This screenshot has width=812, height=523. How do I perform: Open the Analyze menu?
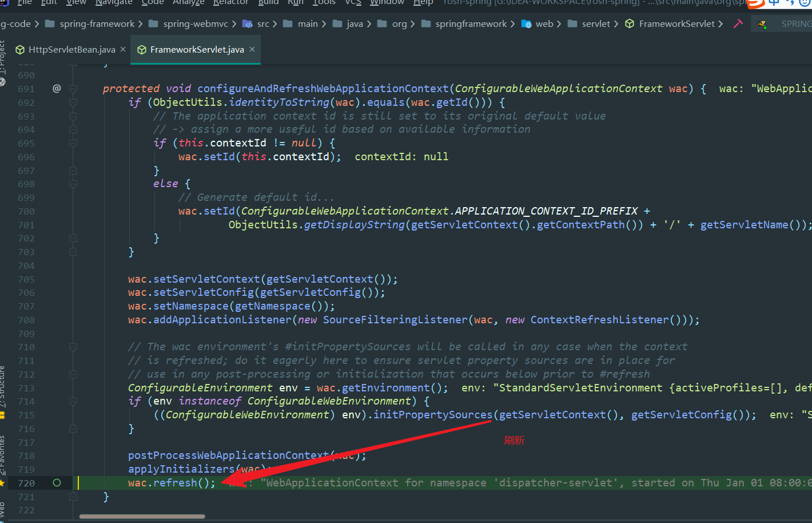click(188, 2)
